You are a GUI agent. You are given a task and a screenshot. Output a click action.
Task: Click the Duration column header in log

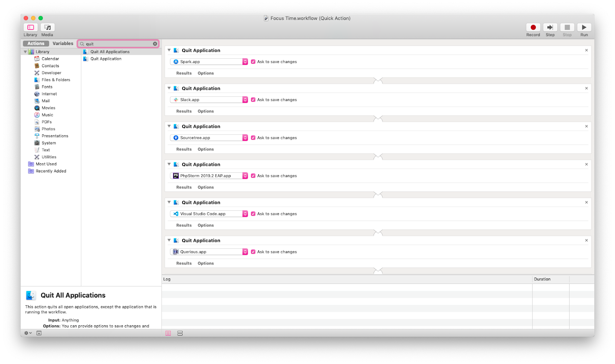(x=550, y=279)
